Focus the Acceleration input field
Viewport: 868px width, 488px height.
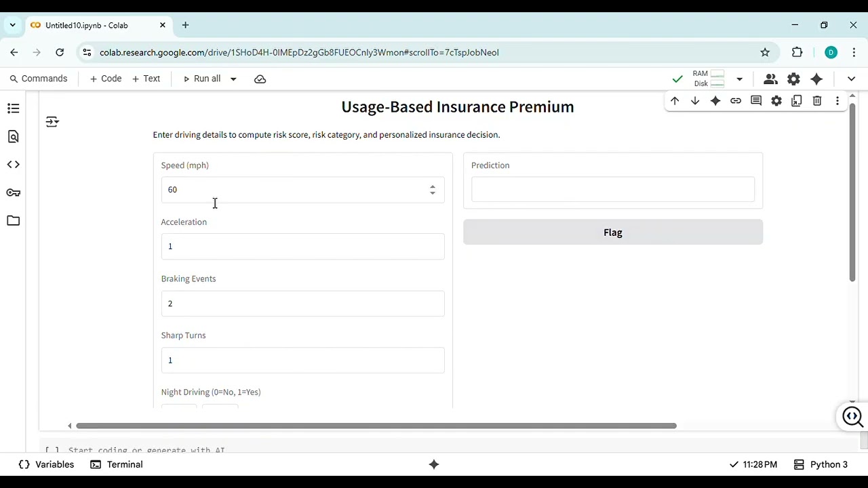(x=302, y=247)
